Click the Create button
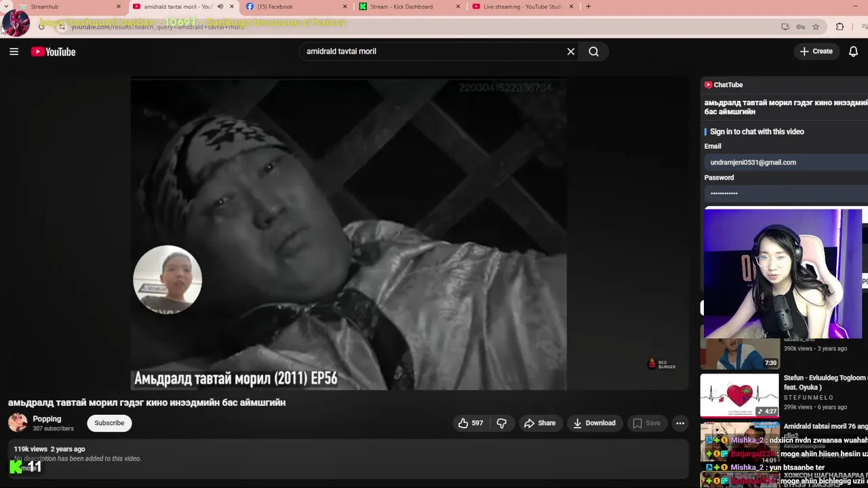The width and height of the screenshot is (868, 488). (x=816, y=52)
